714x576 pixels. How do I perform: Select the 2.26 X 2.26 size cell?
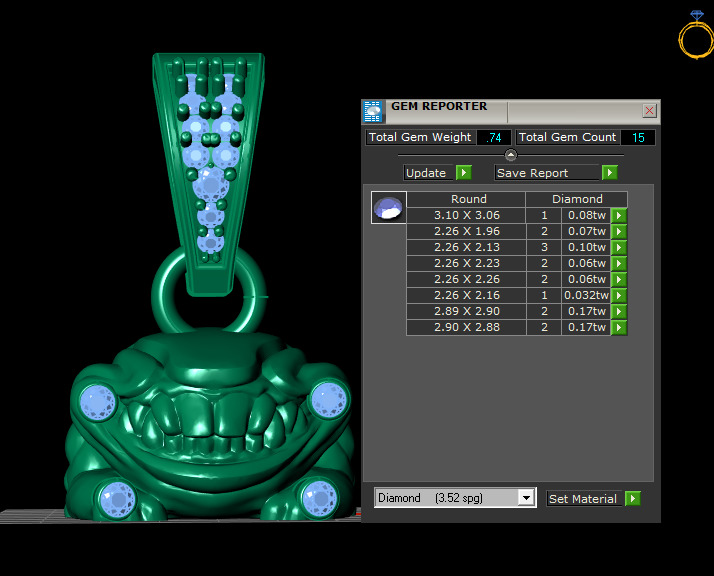pos(466,279)
